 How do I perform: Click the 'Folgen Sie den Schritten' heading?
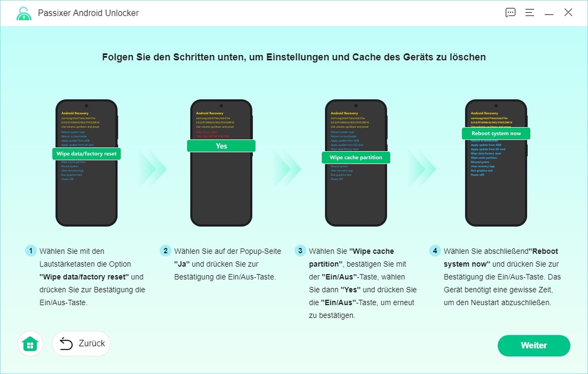[294, 57]
